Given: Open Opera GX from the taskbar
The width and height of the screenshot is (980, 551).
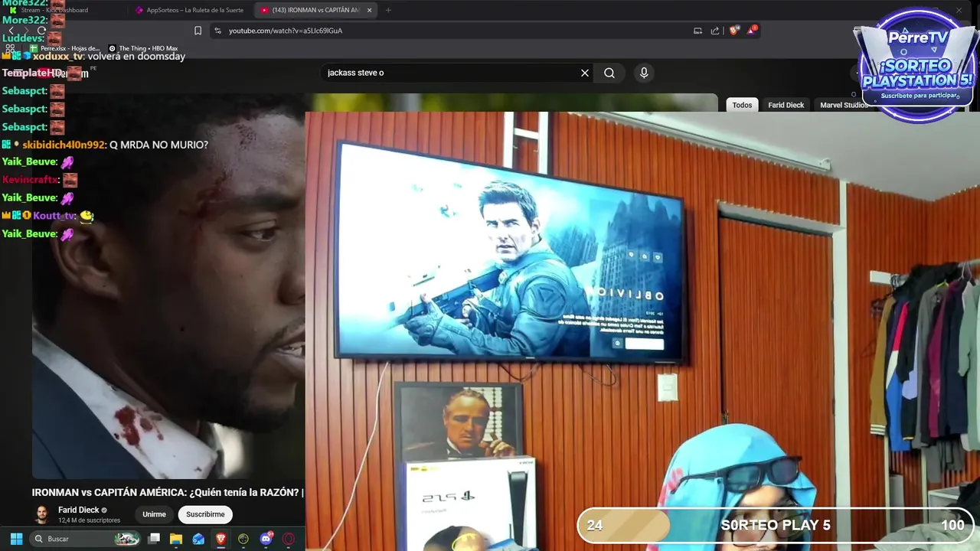Looking at the screenshot, I should point(289,539).
